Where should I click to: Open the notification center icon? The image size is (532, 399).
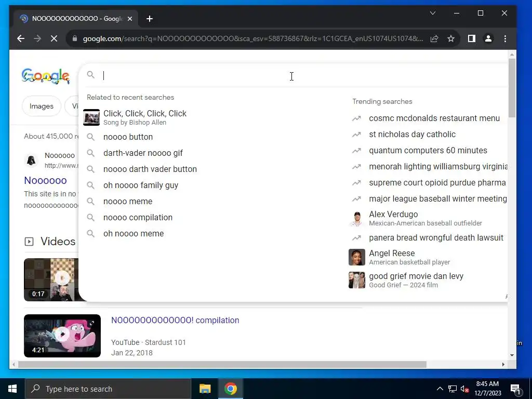coord(515,389)
